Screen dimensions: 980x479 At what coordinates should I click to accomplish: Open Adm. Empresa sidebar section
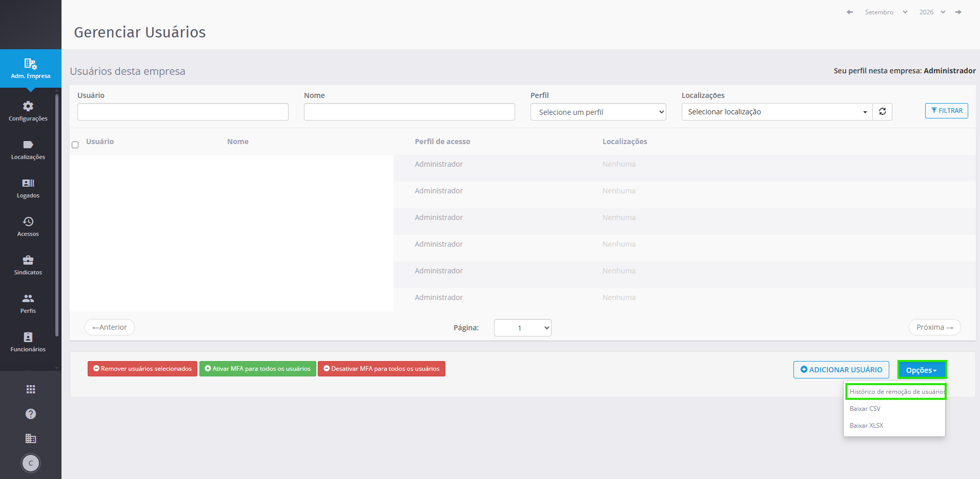point(31,69)
